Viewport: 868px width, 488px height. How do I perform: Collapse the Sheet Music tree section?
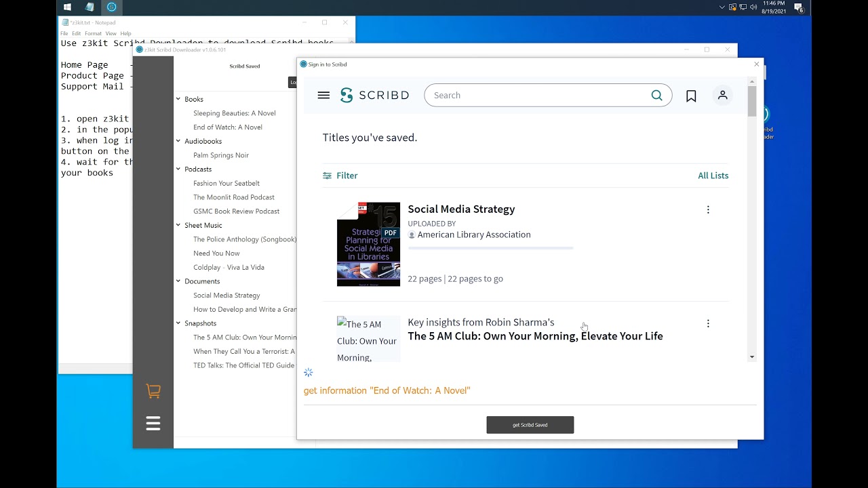click(x=178, y=225)
